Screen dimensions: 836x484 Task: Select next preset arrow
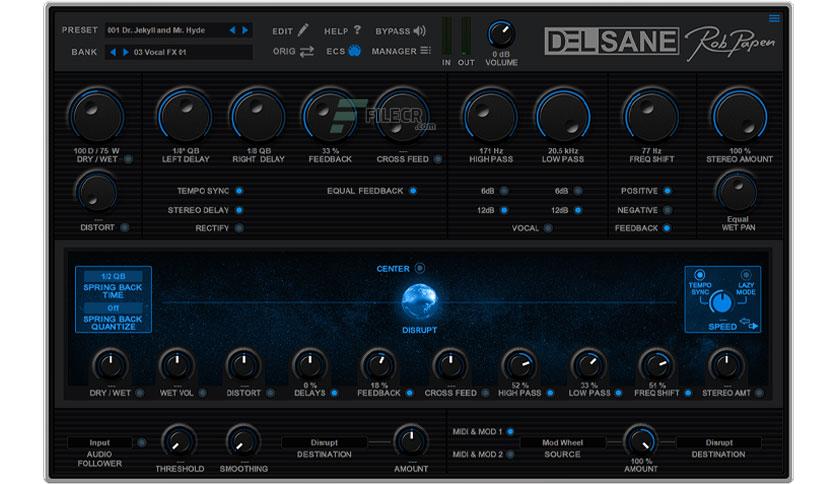click(245, 30)
